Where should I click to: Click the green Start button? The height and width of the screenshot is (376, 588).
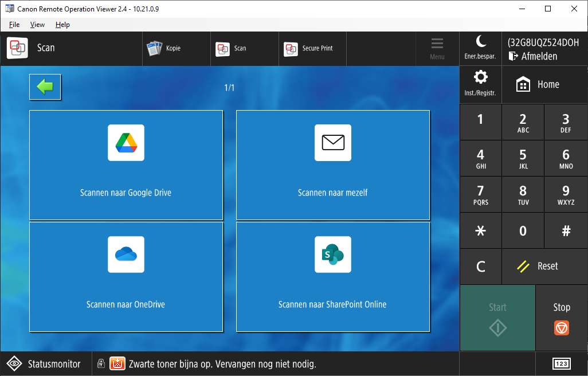[x=497, y=318]
